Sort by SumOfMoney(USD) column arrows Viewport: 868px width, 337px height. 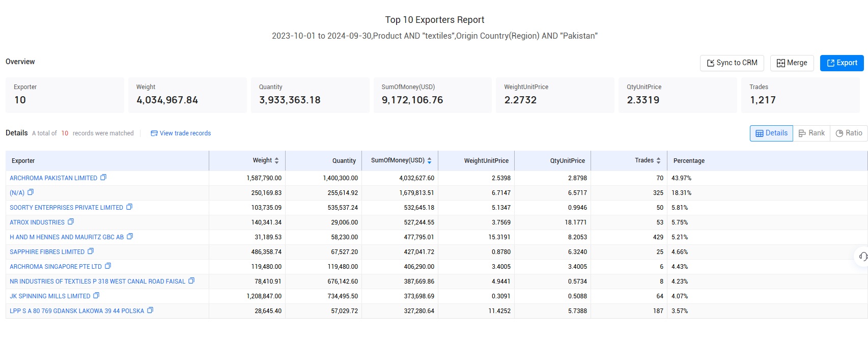(x=429, y=160)
